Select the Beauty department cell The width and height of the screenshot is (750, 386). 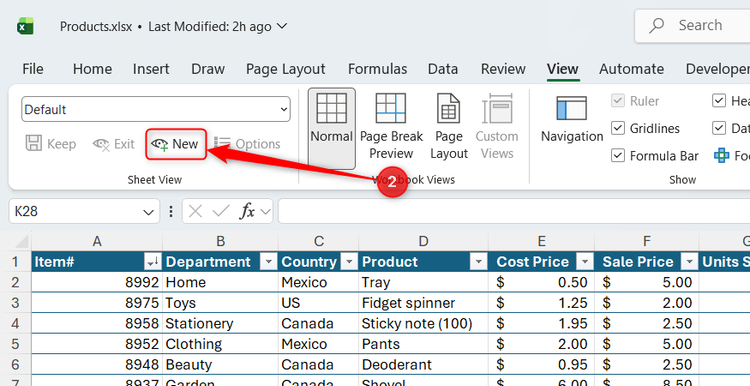pyautogui.click(x=221, y=364)
